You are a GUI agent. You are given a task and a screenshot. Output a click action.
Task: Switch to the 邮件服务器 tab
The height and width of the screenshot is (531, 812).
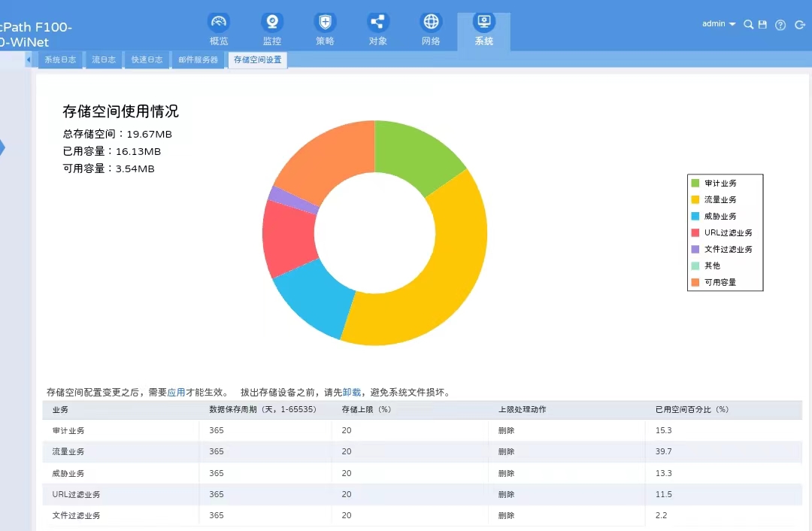(x=198, y=59)
